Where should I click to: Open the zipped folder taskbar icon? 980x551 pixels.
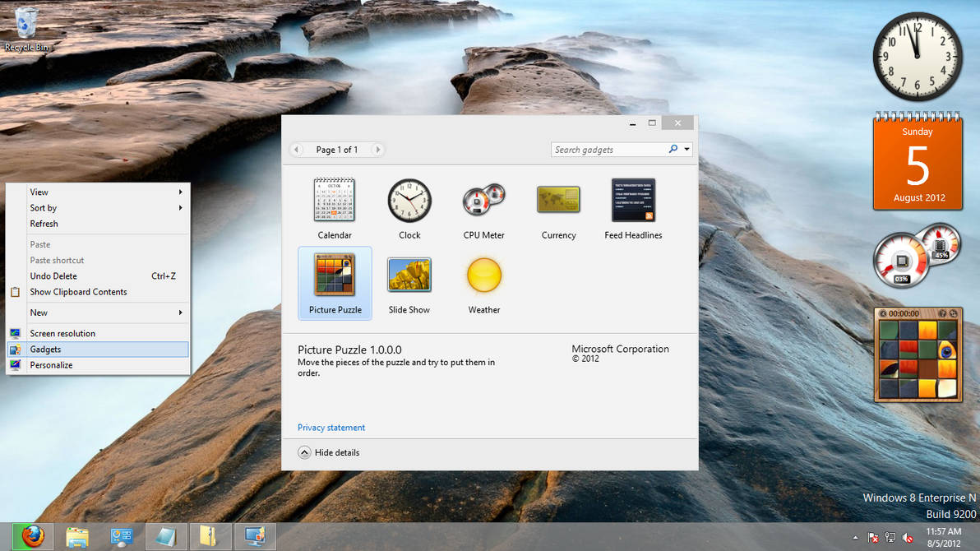(210, 537)
